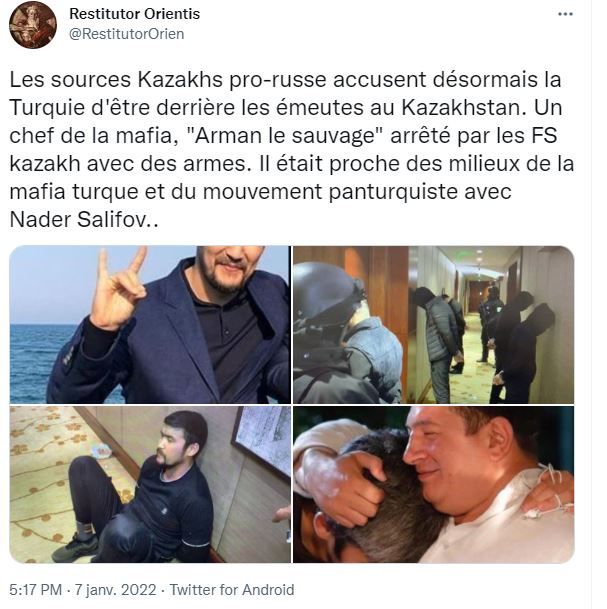
Task: Open the Restitutor Orientis display name link
Action: (134, 14)
